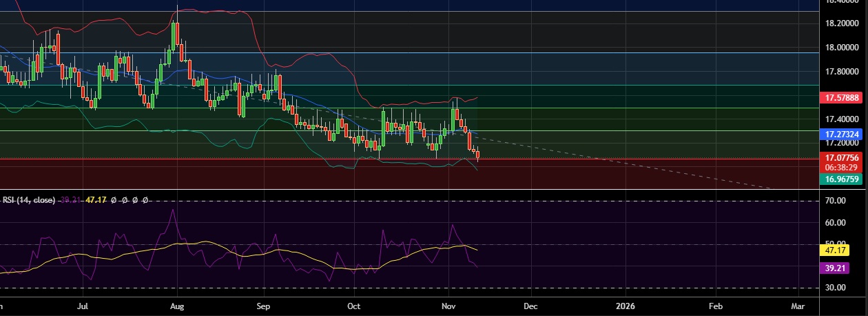Image resolution: width=868 pixels, height=316 pixels.
Task: Click the red 17.57888 upper band price label
Action: tap(840, 99)
